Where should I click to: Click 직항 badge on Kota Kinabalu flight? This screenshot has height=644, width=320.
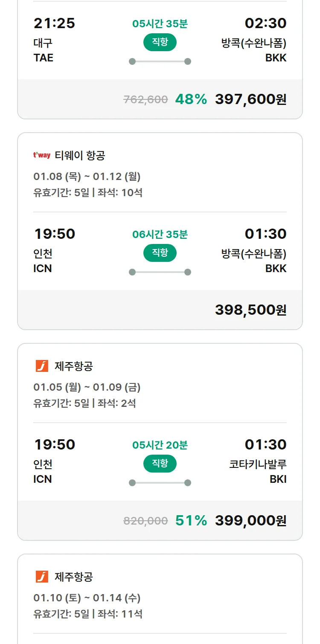point(160,464)
